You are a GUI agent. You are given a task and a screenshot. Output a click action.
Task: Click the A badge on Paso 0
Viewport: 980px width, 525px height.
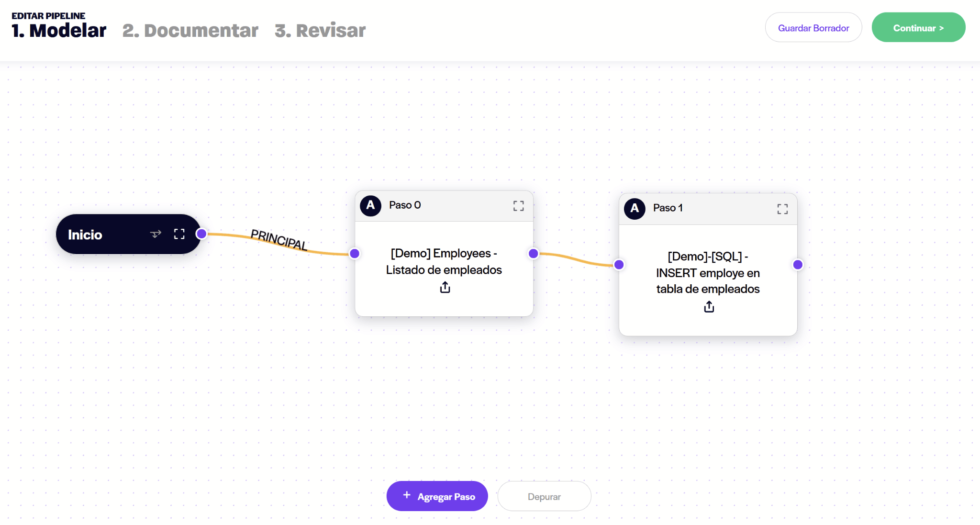[370, 206]
